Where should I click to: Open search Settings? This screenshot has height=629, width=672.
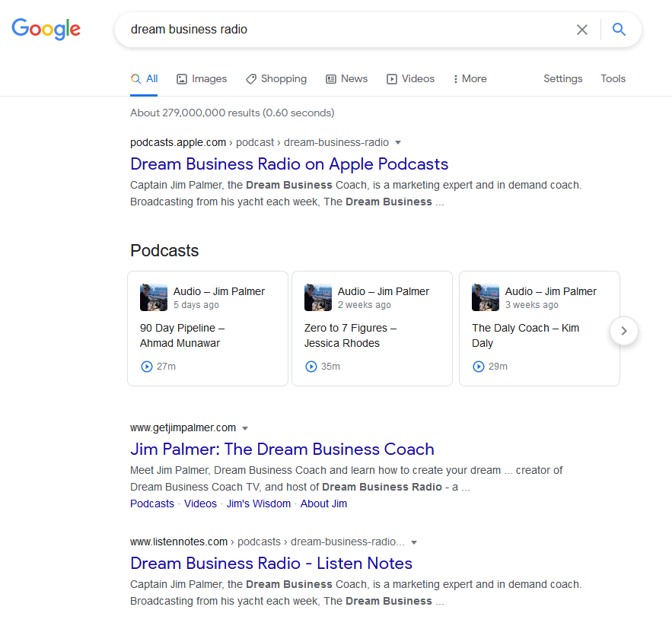(562, 79)
